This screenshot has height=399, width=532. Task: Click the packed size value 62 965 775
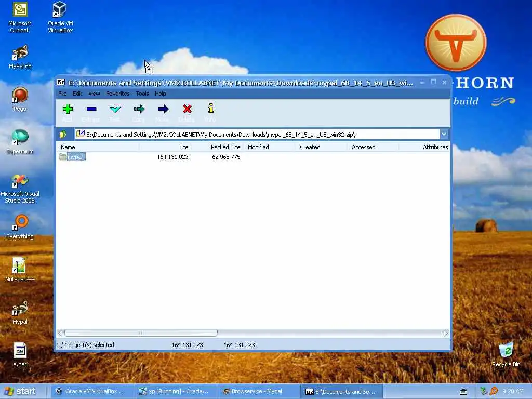pos(226,157)
